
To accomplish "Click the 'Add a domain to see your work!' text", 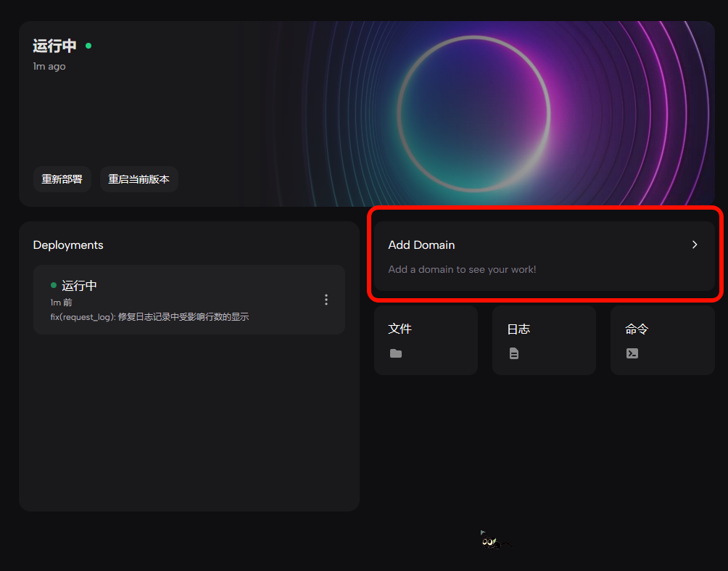I will [x=462, y=269].
